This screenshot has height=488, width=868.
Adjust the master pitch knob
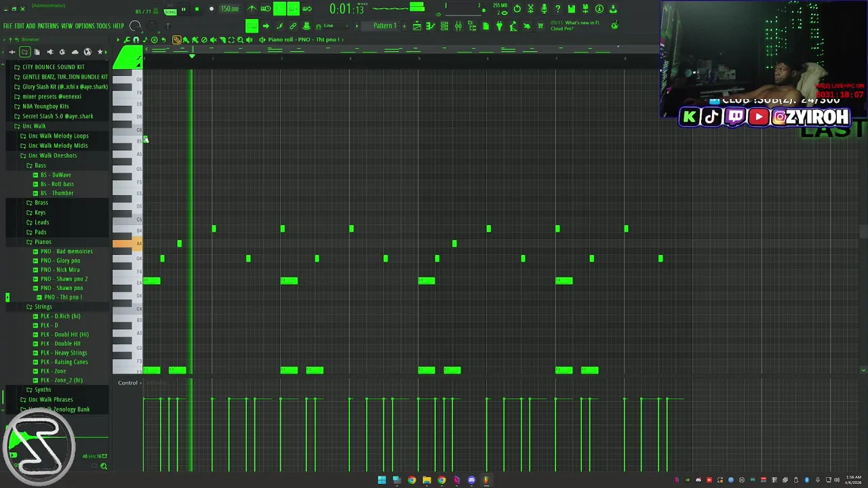click(x=152, y=26)
